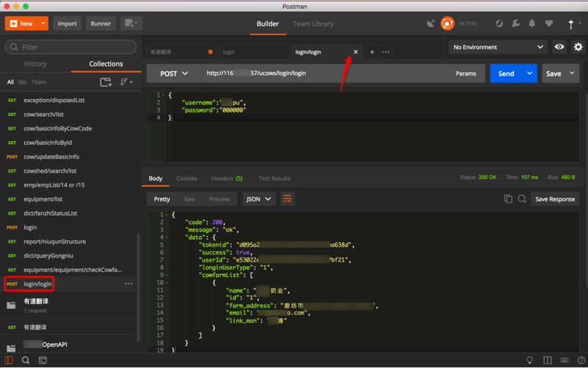Viewport: 588px width, 368px height.
Task: Switch to the response Body tab
Action: pyautogui.click(x=156, y=178)
